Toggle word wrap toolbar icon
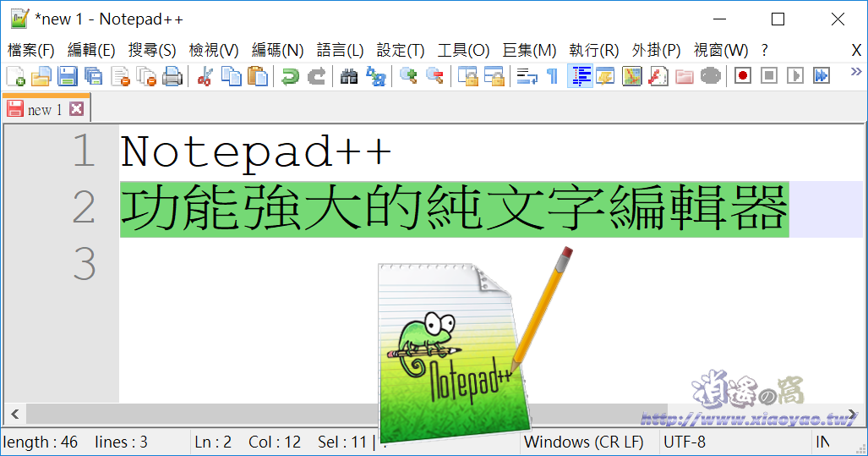This screenshot has width=868, height=456. click(527, 76)
